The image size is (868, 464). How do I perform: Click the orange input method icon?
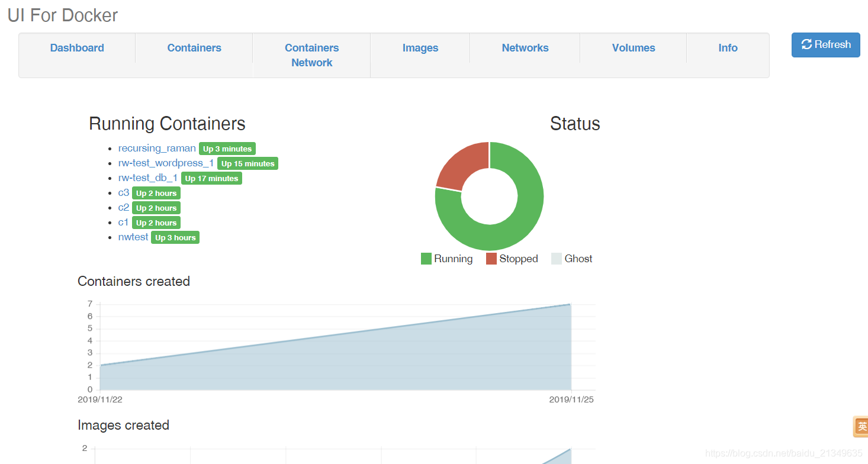tap(861, 427)
